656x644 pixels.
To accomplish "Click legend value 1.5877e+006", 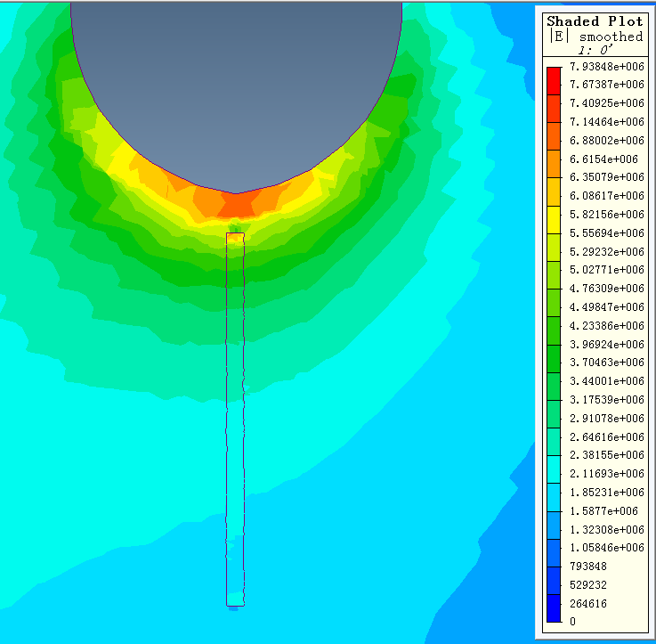I will click(603, 511).
